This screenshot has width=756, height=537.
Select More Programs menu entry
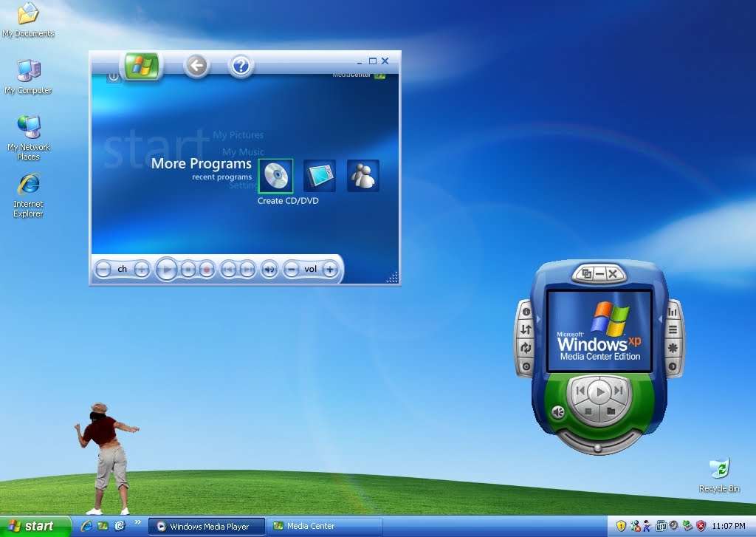point(201,163)
